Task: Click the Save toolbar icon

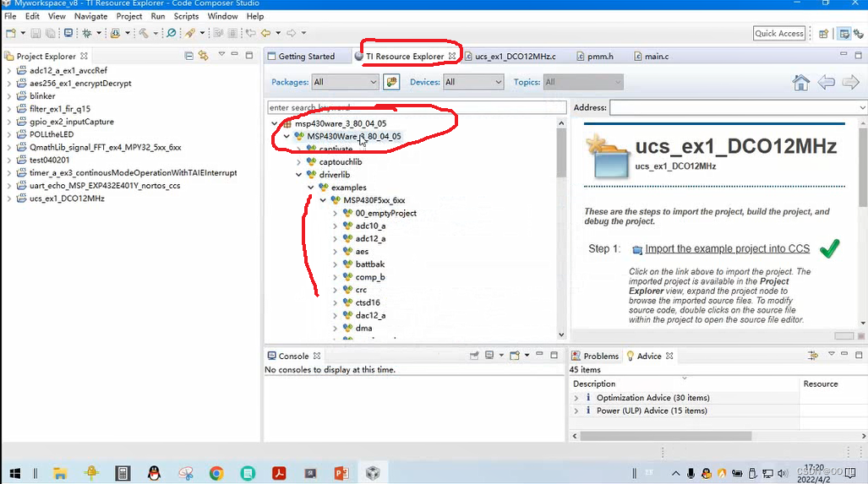Action: tap(35, 33)
